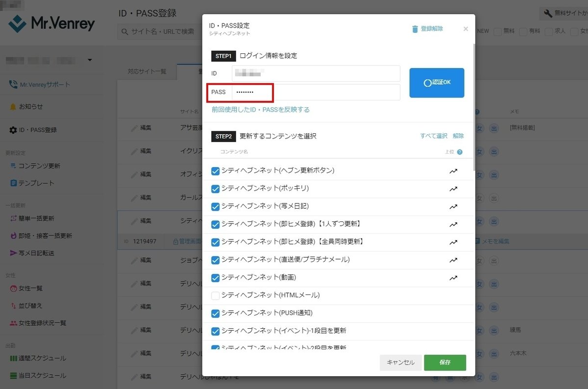The width and height of the screenshot is (588, 389).
Task: Check the 無料 filter checkbox
Action: pos(498,31)
